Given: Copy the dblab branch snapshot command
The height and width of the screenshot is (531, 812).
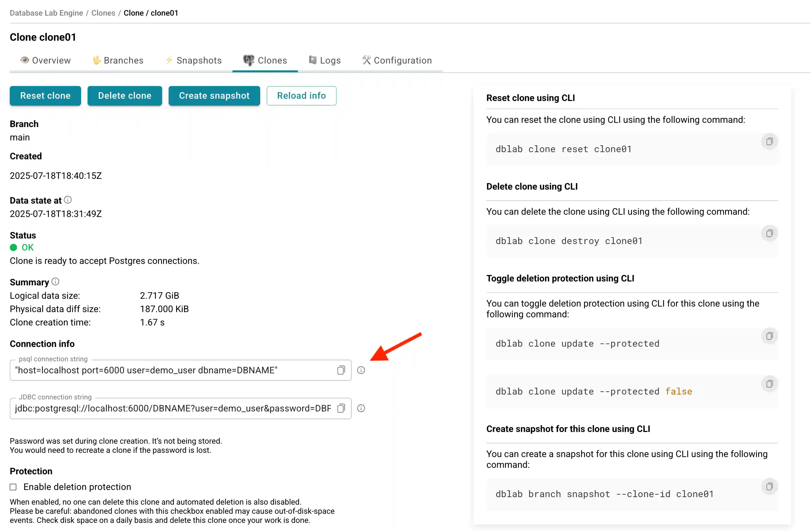Looking at the screenshot, I should [x=769, y=486].
